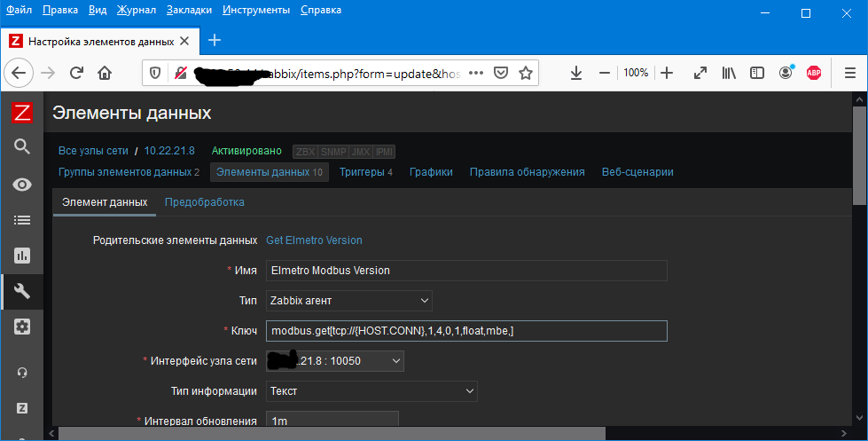Open Inventory list icon in sidebar

pos(22,220)
